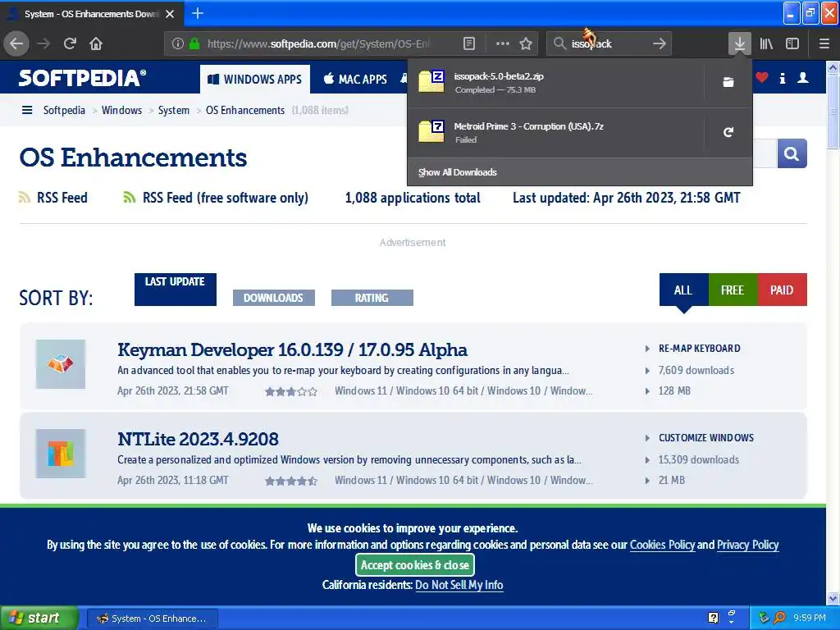Click the System - OS Enhance taskbar item
The image size is (840, 630).
[152, 619]
